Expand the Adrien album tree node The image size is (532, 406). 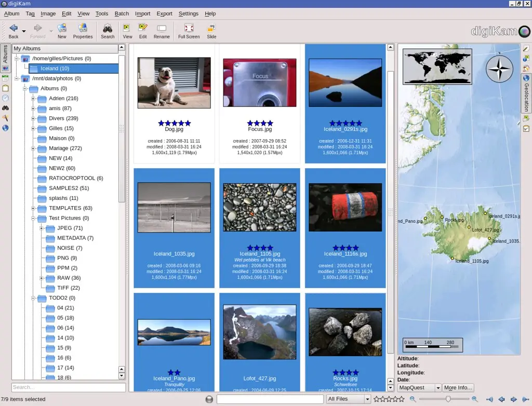(x=33, y=99)
